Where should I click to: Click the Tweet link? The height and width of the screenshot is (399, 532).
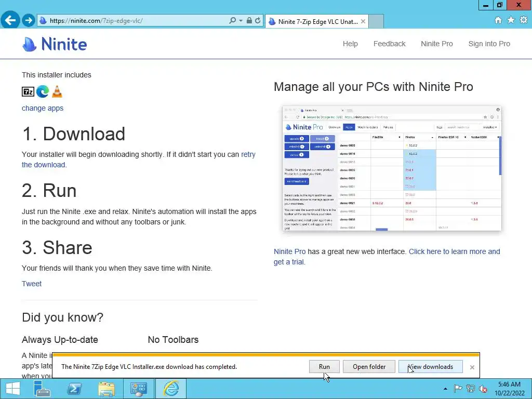32,284
